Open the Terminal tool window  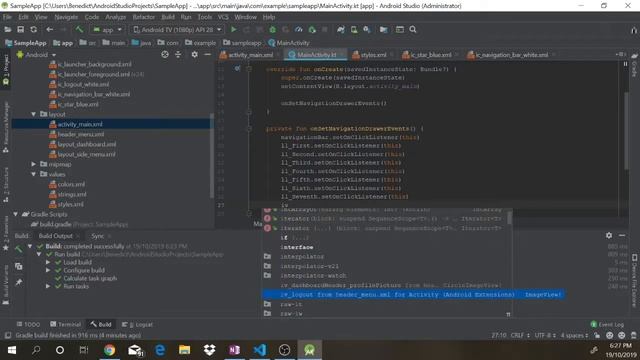(x=66, y=324)
